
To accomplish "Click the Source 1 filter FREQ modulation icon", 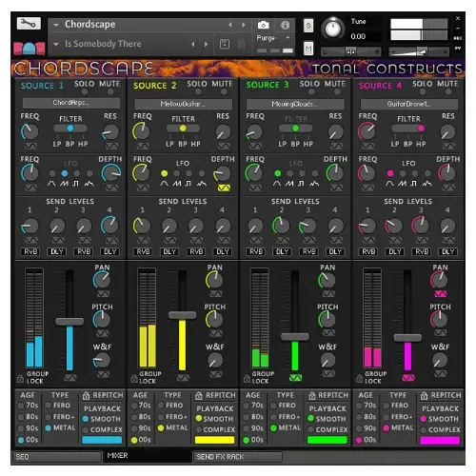I will 30,146.
